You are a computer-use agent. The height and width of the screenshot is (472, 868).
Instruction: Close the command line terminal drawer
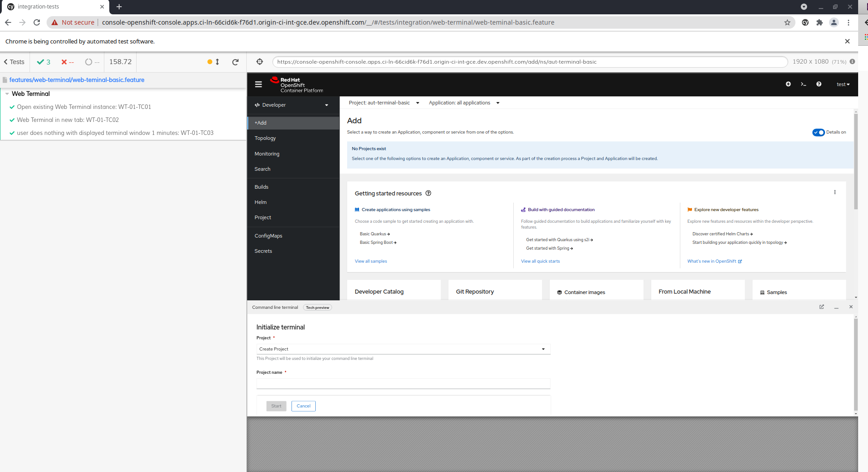(x=851, y=307)
